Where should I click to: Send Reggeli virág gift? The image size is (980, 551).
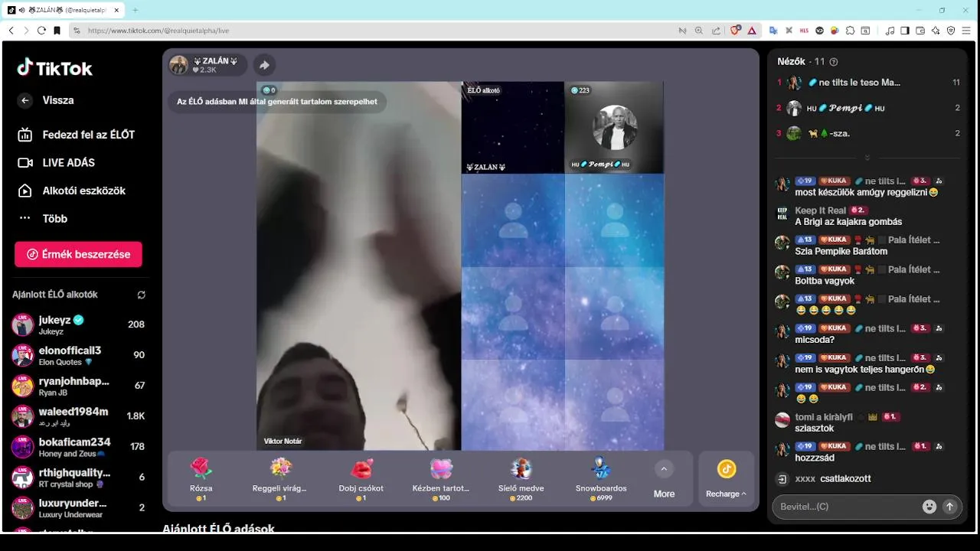point(281,478)
